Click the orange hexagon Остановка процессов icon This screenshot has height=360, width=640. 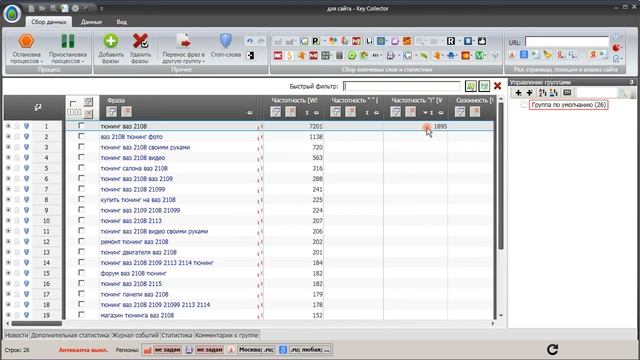click(26, 41)
